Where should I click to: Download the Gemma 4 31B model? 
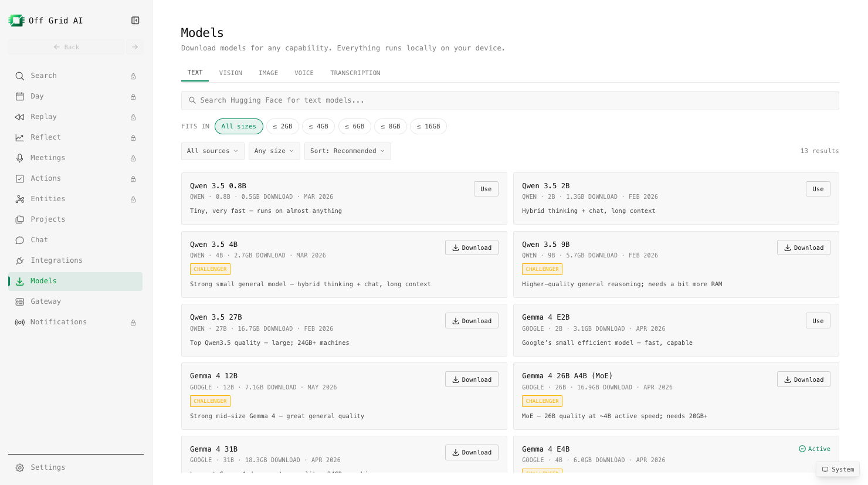[x=472, y=452]
